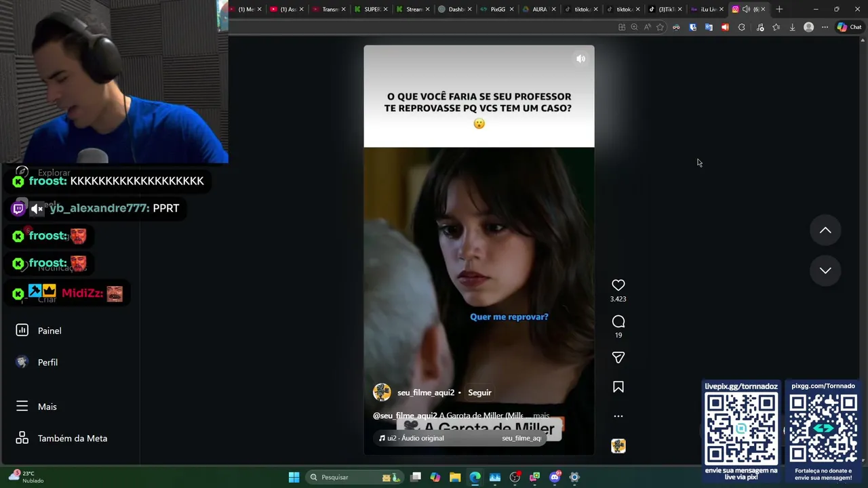Save the reel with the bookmark icon
Image resolution: width=868 pixels, height=488 pixels.
pos(618,387)
